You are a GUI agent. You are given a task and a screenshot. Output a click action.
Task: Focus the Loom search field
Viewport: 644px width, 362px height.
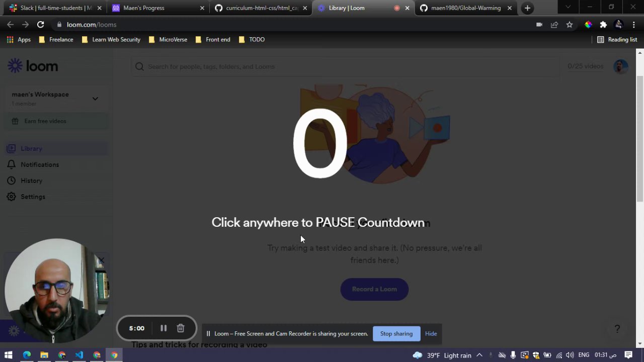[x=345, y=66]
